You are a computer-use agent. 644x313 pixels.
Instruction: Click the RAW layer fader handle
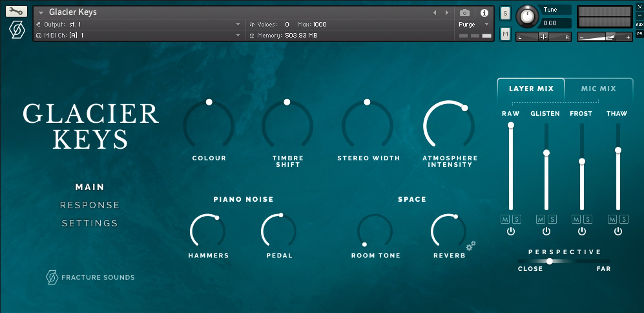(511, 125)
